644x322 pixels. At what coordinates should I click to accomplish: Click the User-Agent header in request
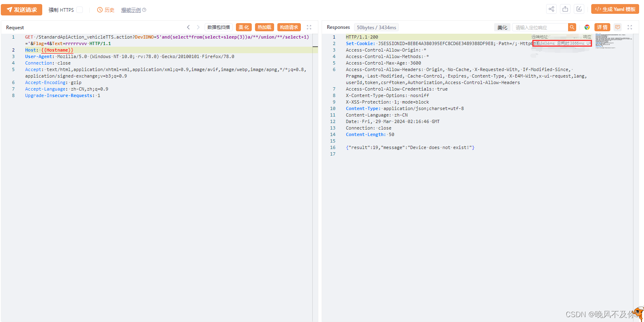click(130, 56)
